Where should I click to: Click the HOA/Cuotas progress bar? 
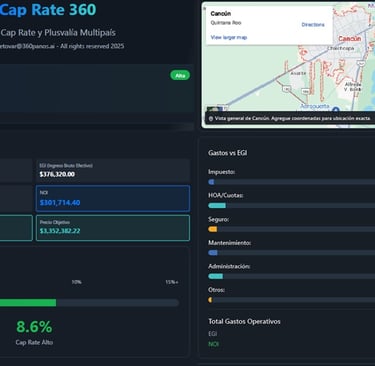point(291,206)
